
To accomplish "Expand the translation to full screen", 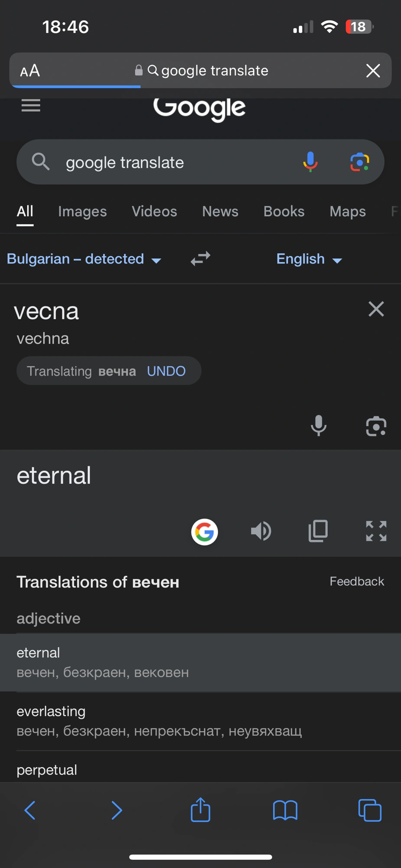I will pyautogui.click(x=376, y=531).
